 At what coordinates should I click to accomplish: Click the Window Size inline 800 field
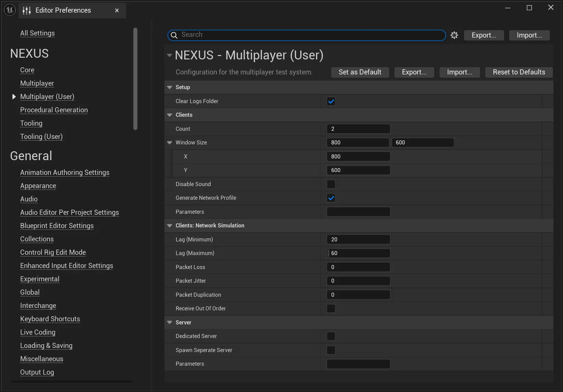pos(358,142)
